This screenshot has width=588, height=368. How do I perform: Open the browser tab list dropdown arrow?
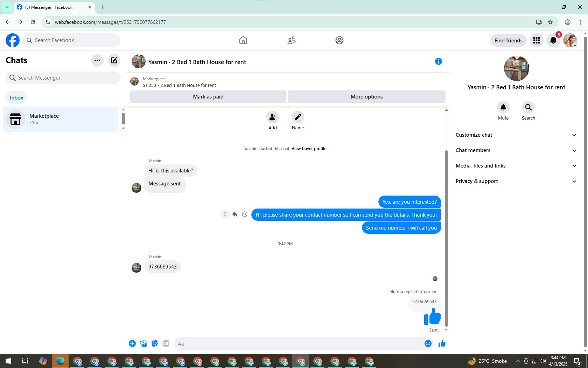tap(7, 7)
